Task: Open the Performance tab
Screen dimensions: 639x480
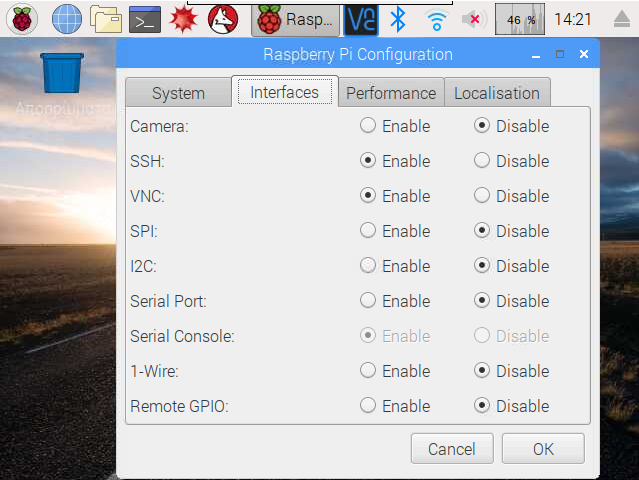Action: (x=391, y=93)
